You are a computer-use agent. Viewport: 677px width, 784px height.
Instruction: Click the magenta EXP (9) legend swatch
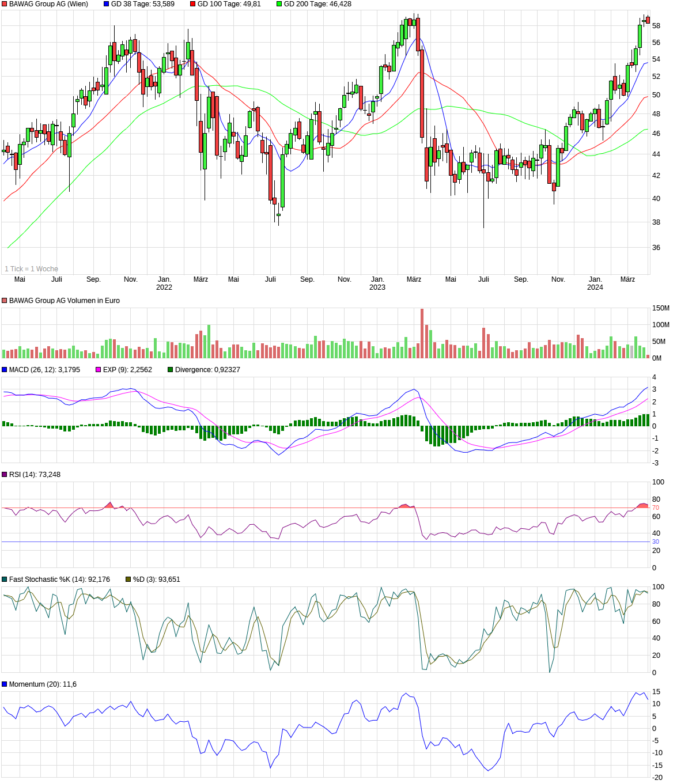(x=98, y=370)
